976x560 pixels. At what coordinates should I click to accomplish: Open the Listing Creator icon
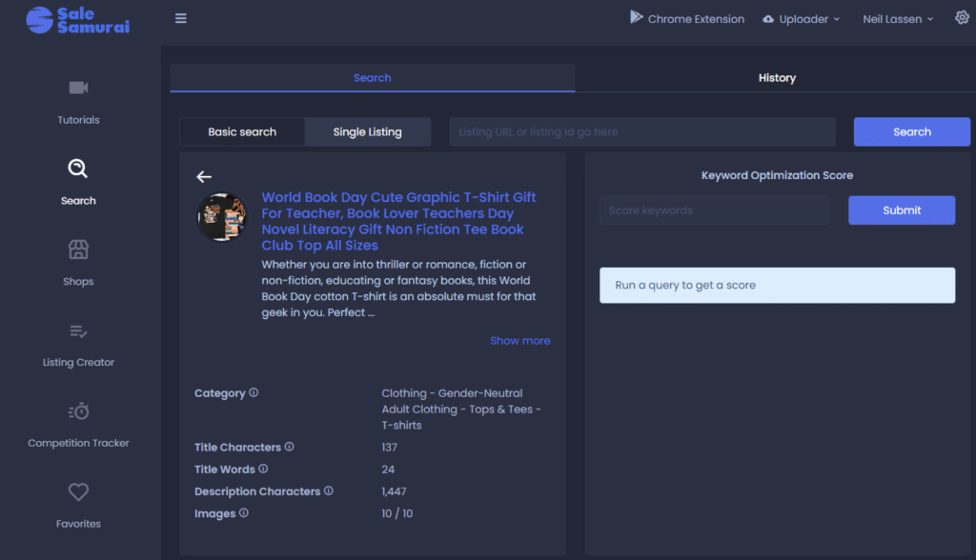click(78, 331)
